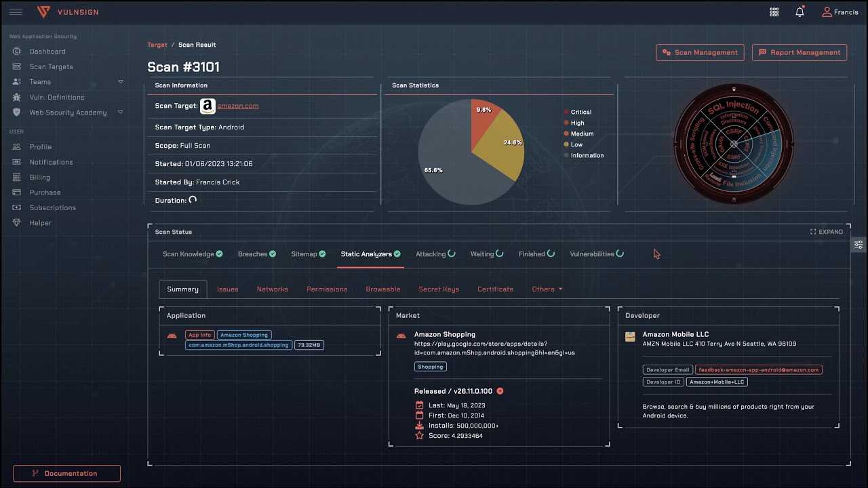The image size is (868, 488).
Task: Open the Francis user menu
Action: coord(840,12)
